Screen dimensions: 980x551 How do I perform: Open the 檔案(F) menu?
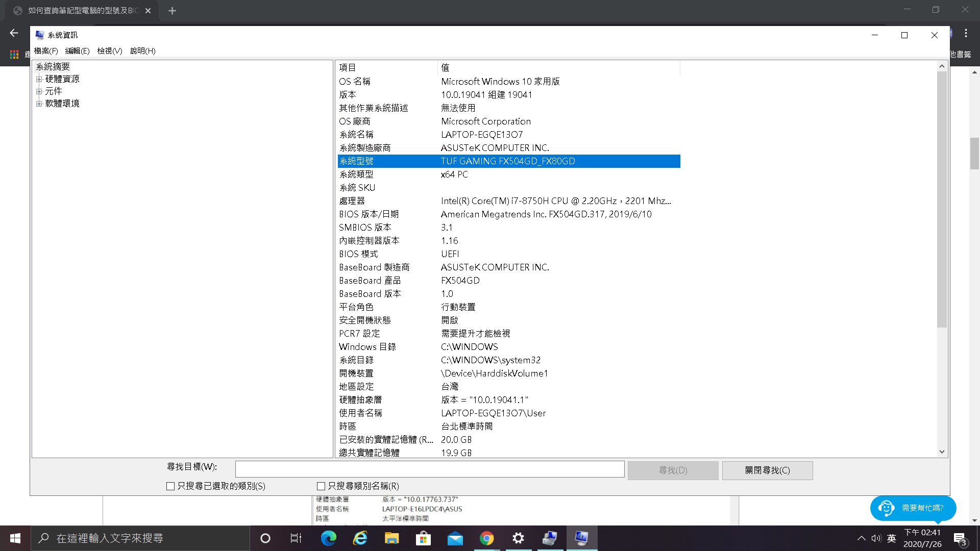coord(46,51)
